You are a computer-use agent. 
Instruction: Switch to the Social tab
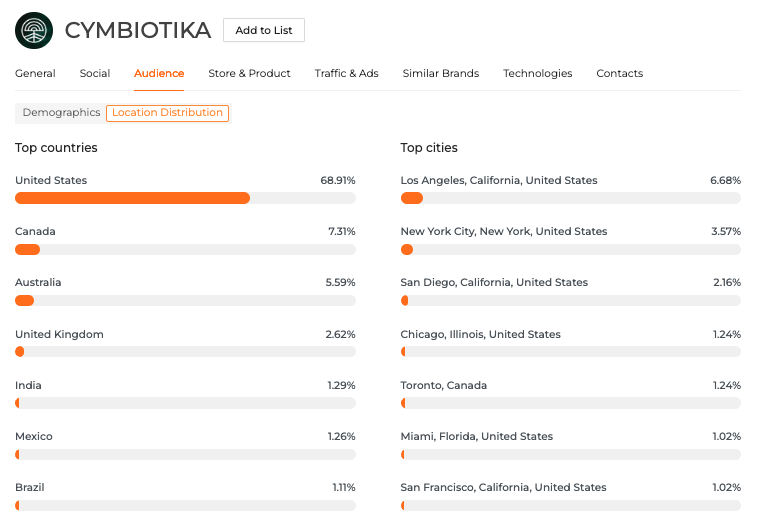[x=95, y=73]
